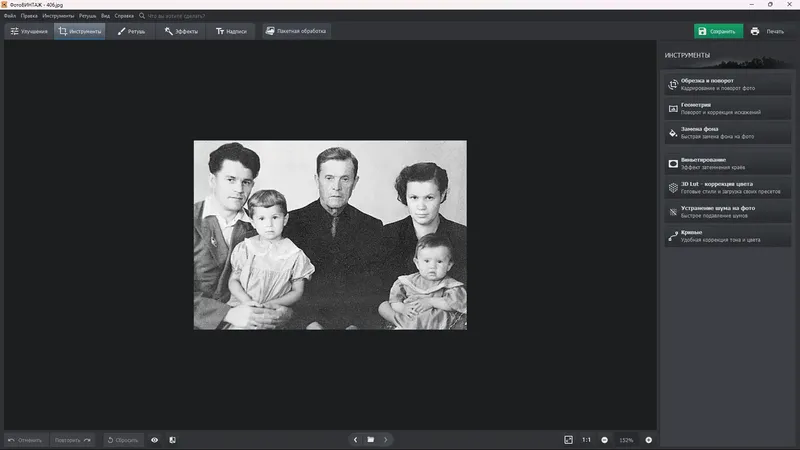Switch to the Надписи tab
This screenshot has height=450, width=800.
(x=231, y=31)
